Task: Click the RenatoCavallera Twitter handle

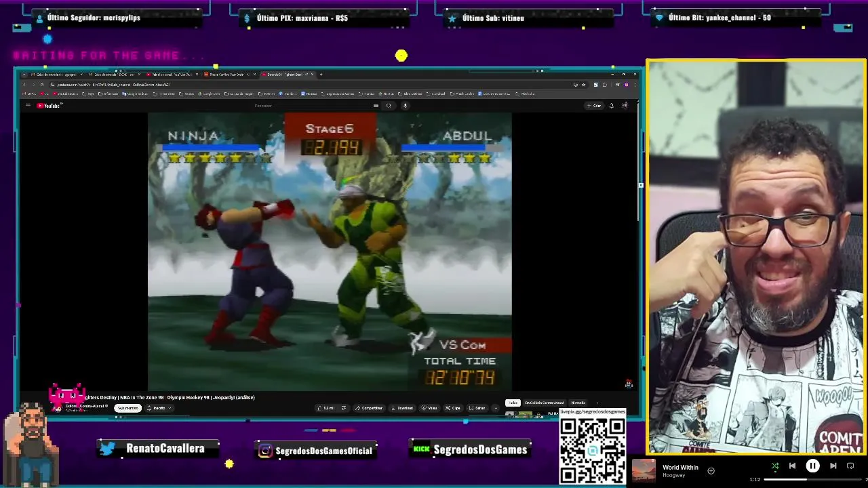Action: 165,449
